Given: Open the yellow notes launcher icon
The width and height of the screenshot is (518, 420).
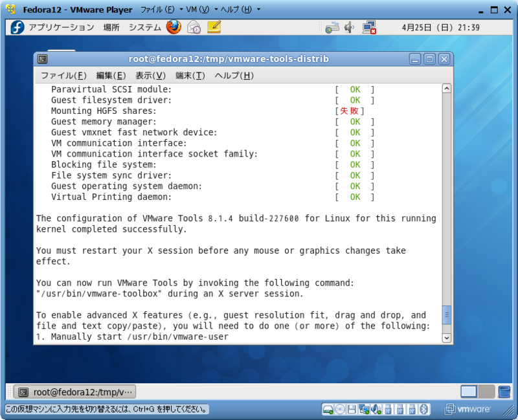Looking at the screenshot, I should pos(214,27).
